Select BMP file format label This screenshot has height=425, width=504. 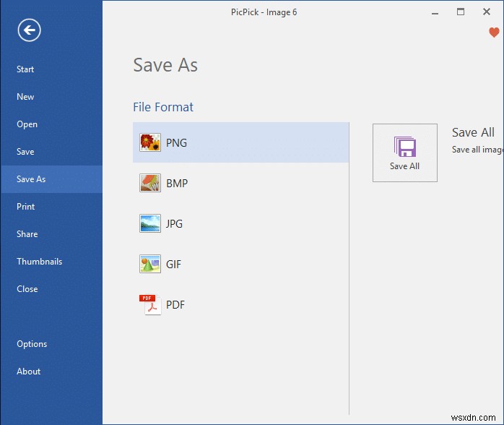tap(177, 184)
